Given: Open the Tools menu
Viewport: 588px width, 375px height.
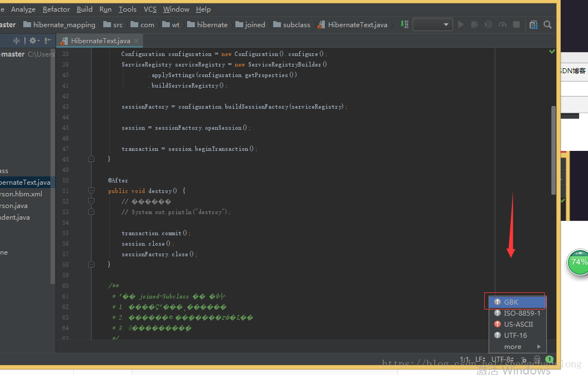Looking at the screenshot, I should click(x=128, y=9).
